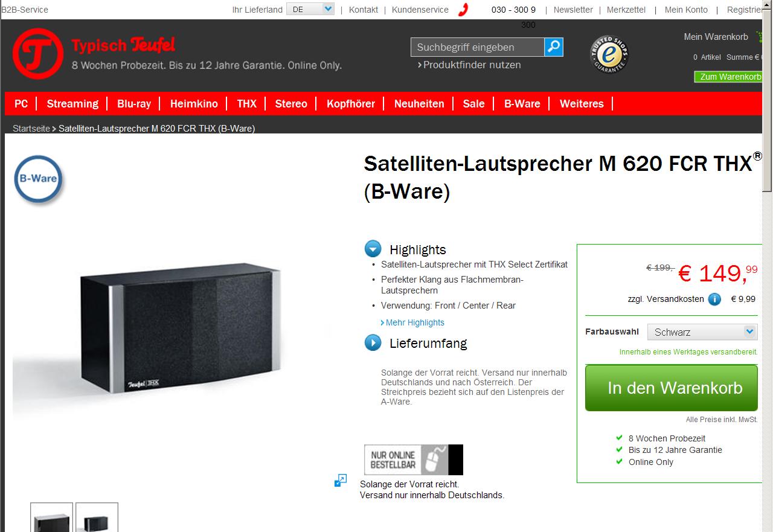Click the enlarge image icon
Viewport: 773px width, 532px height.
[341, 480]
